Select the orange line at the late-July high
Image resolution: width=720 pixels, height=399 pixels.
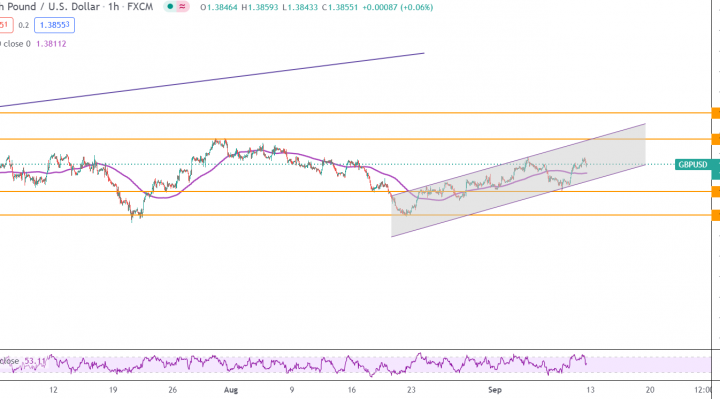coord(356,139)
